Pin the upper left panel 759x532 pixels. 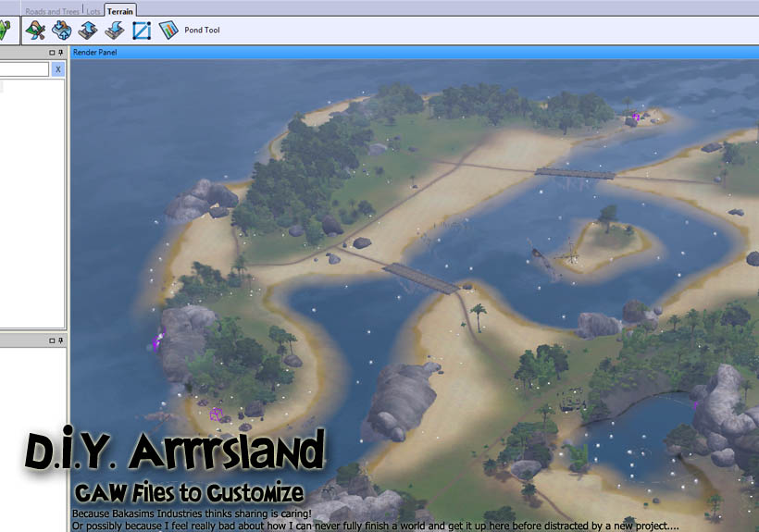(60, 52)
